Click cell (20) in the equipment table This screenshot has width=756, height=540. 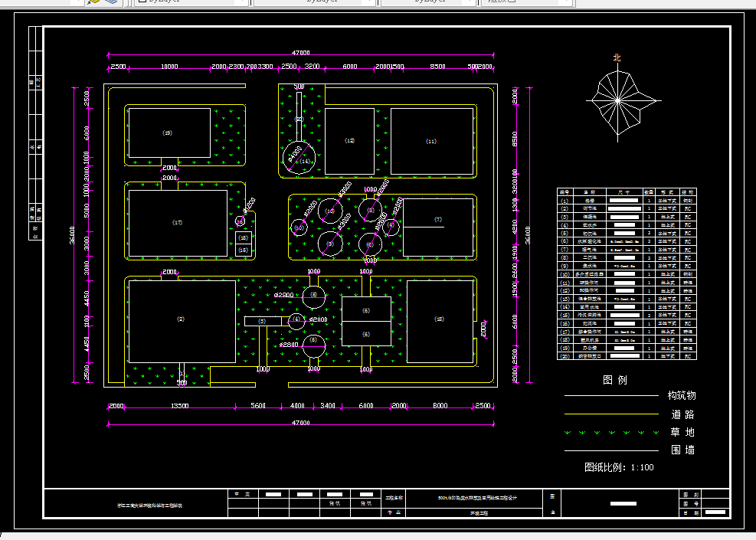tap(565, 356)
